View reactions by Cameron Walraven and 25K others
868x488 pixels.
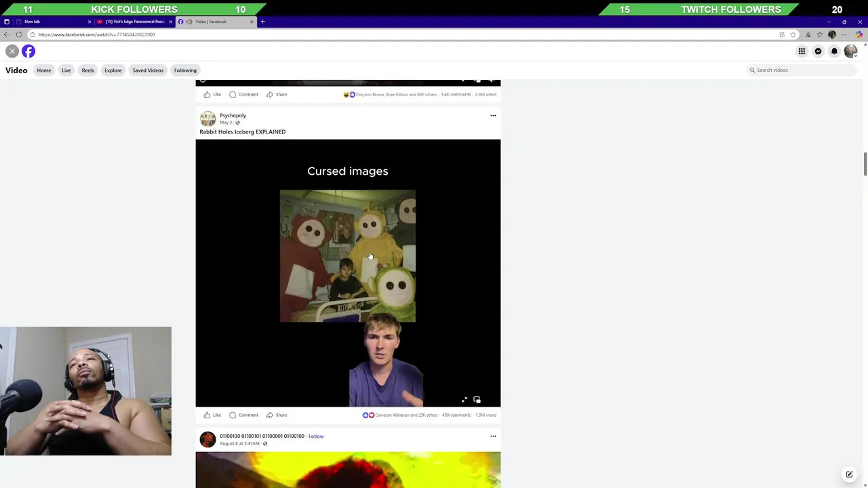click(x=406, y=415)
